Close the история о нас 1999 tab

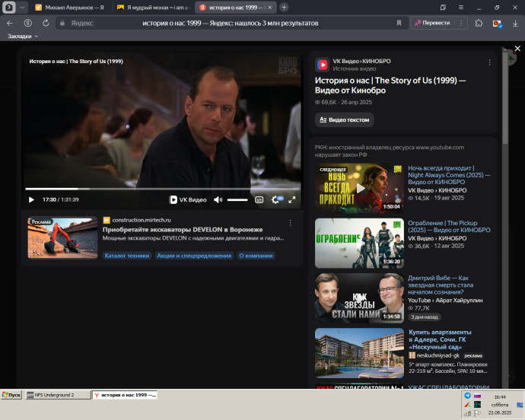[270, 8]
